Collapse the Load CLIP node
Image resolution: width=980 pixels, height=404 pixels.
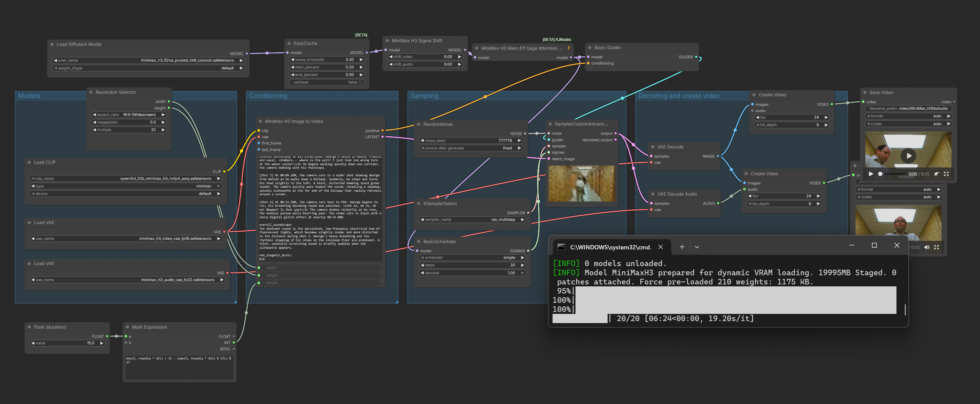click(29, 163)
